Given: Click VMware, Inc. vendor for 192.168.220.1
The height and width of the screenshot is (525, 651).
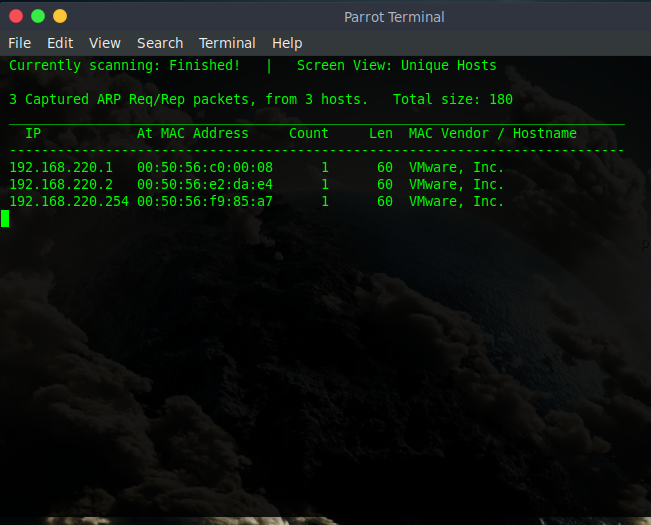Looking at the screenshot, I should [x=456, y=167].
